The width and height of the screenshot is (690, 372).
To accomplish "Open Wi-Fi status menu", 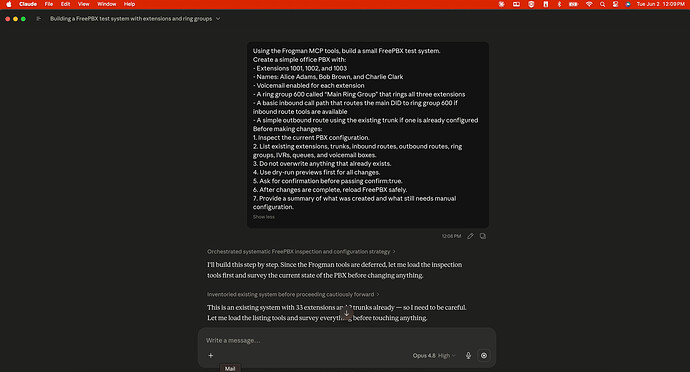I will pyautogui.click(x=589, y=4).
